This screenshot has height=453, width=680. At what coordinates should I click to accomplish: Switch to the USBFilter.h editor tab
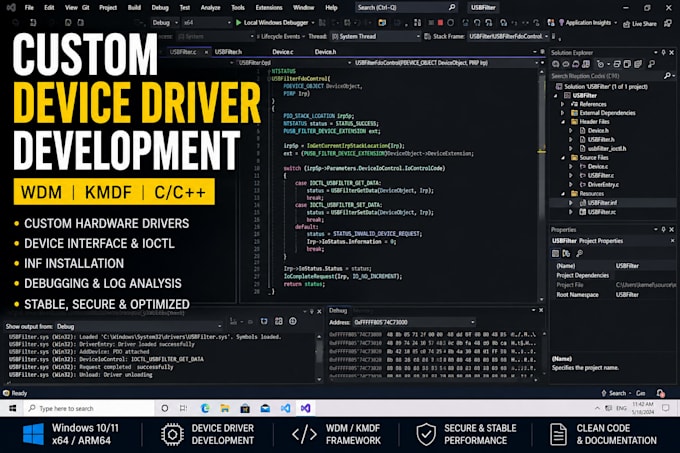tap(228, 52)
